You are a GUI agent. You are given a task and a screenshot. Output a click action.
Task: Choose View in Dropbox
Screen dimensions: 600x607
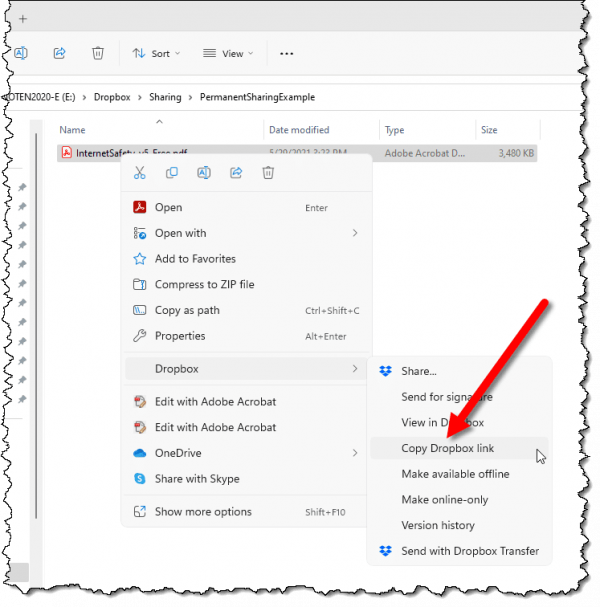tap(459, 422)
